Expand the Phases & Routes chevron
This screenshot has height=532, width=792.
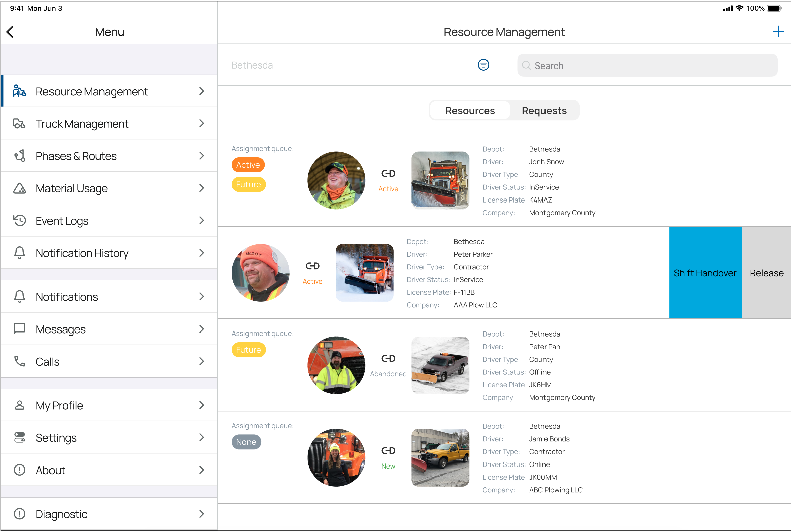tap(202, 156)
